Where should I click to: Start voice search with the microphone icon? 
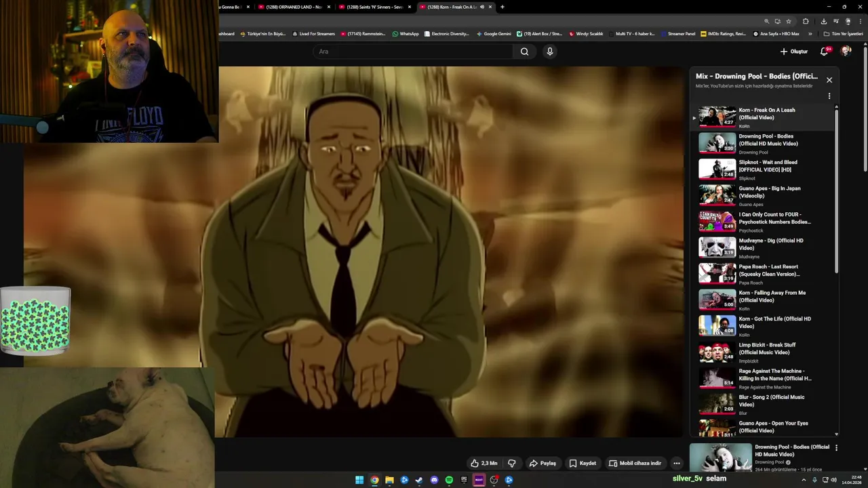point(550,52)
